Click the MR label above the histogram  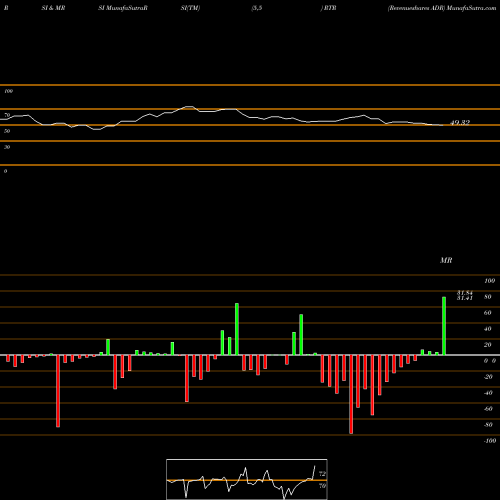(446, 260)
